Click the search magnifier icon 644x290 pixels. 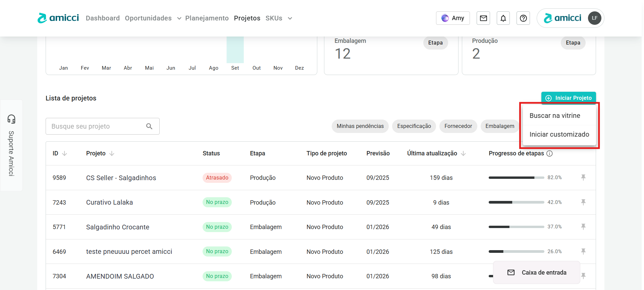(x=149, y=126)
